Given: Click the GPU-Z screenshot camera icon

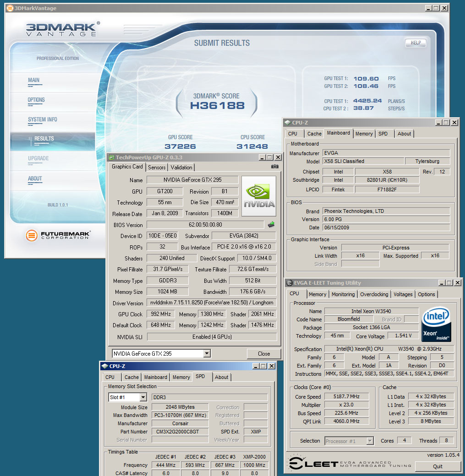Looking at the screenshot, I should point(274,166).
